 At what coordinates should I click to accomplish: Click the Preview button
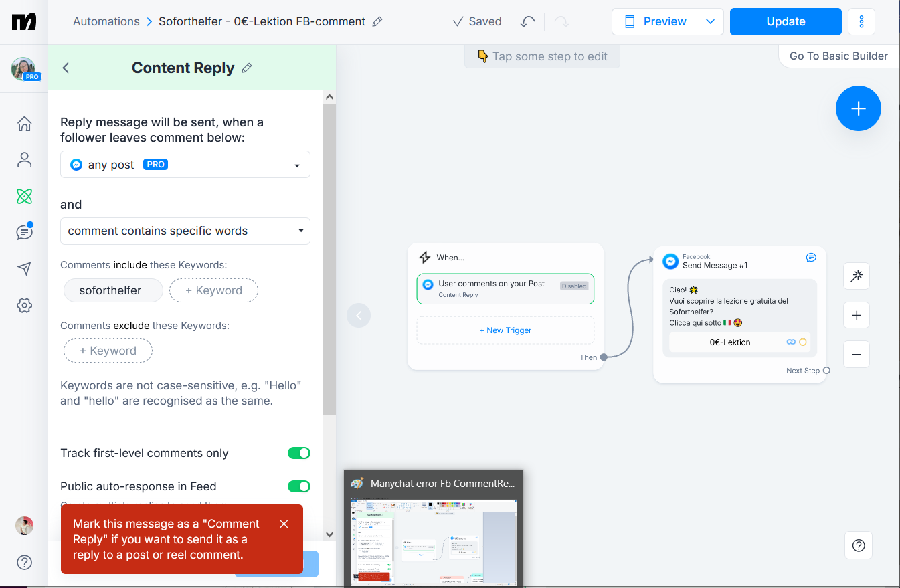click(654, 21)
